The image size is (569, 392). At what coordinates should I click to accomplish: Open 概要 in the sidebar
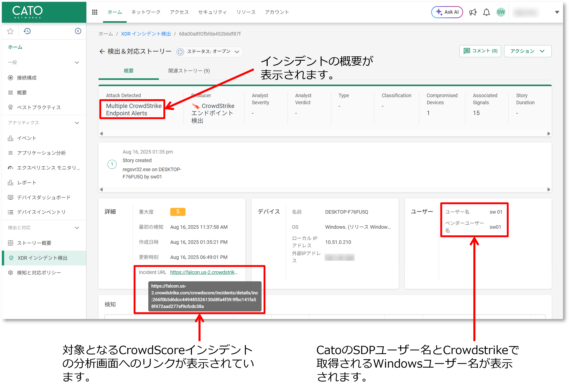coord(22,93)
